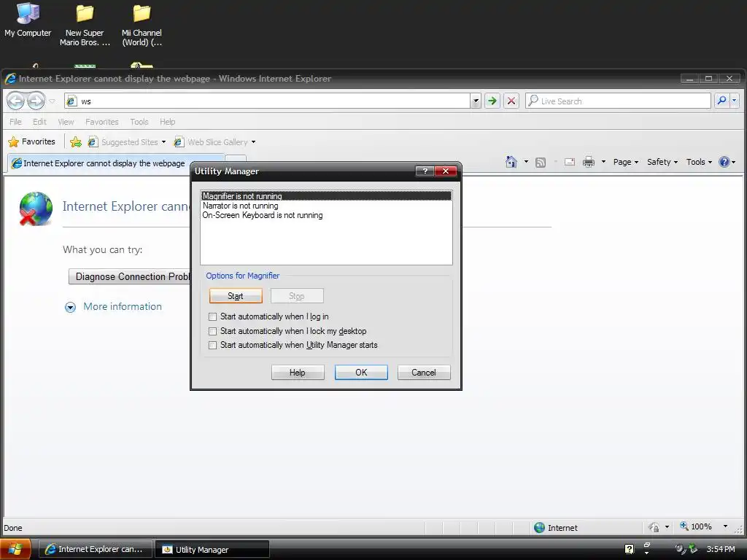Screen dimensions: 747x560
Task: Open Web Slice Gallery dropdown
Action: click(215, 142)
